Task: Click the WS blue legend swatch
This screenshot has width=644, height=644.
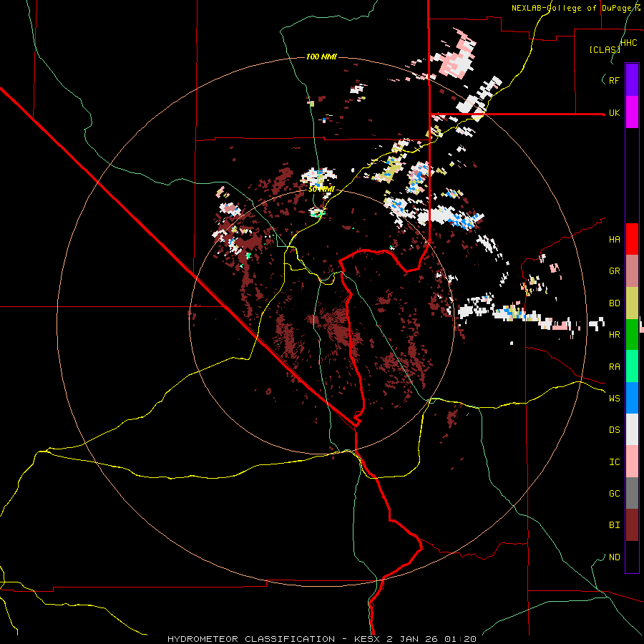Action: tap(632, 398)
